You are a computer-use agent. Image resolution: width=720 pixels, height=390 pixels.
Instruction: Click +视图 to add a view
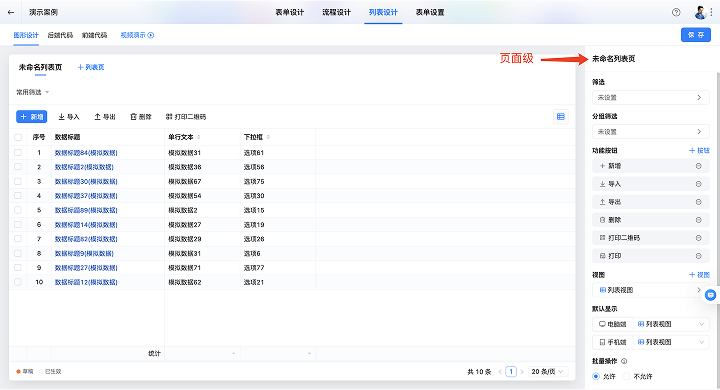[699, 275]
